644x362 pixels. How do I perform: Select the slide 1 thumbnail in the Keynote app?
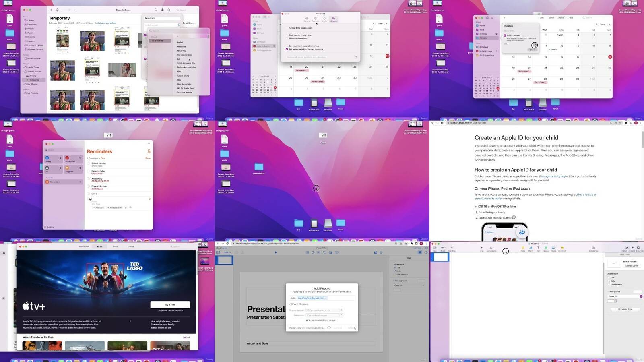coord(441,257)
